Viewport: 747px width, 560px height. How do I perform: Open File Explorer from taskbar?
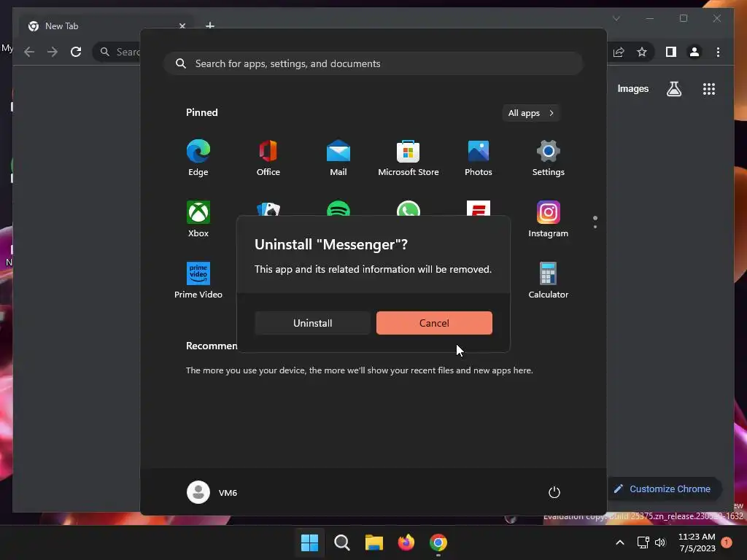(374, 542)
